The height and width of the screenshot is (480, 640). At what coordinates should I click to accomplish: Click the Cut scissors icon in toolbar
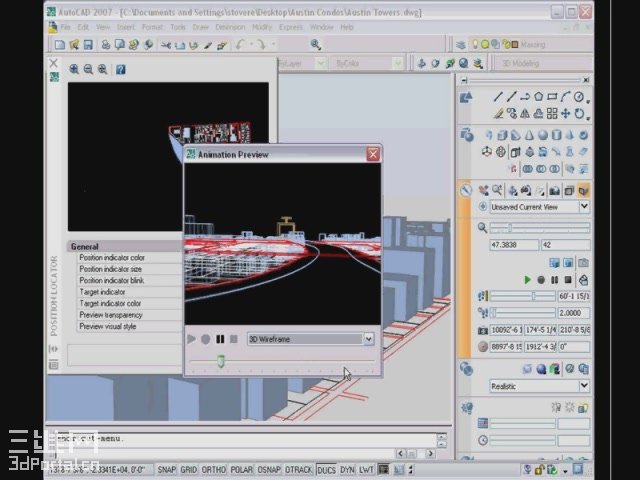tap(165, 45)
